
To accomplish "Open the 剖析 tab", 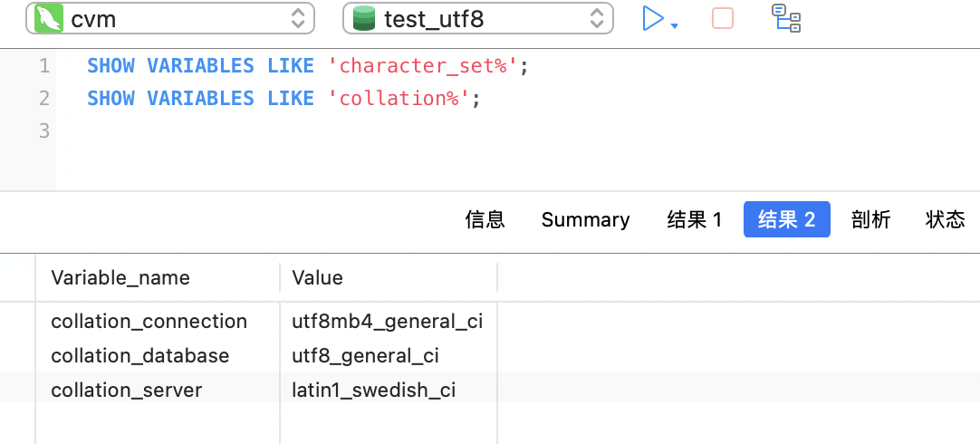I will tap(870, 219).
